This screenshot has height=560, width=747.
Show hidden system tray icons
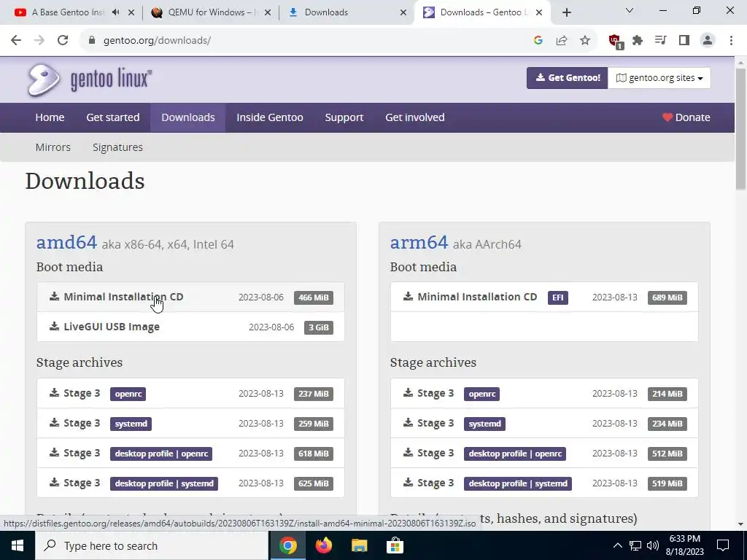click(x=617, y=545)
